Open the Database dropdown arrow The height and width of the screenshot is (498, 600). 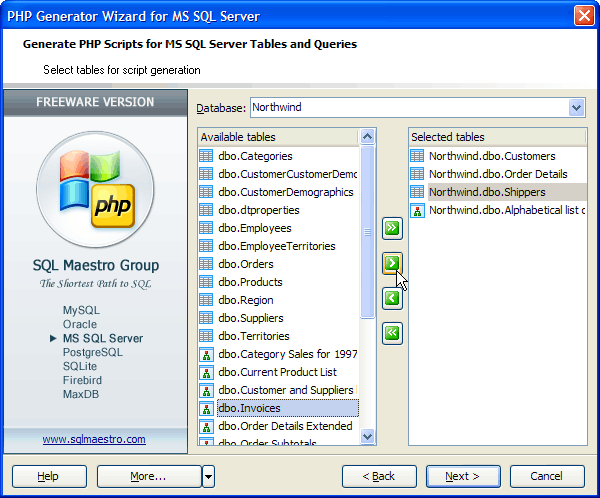tap(577, 108)
